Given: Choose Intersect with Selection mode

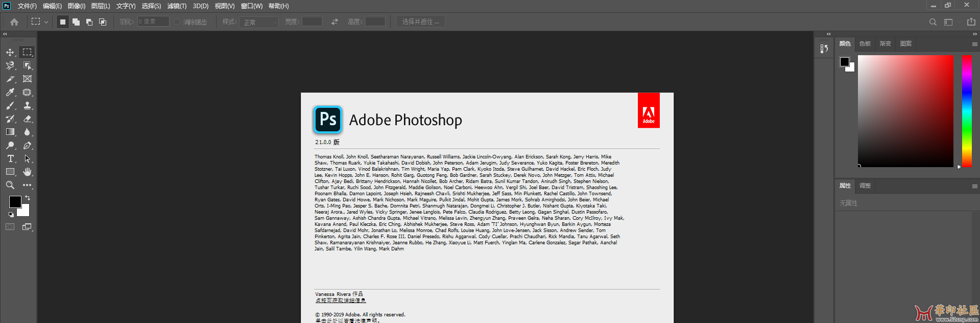Looking at the screenshot, I should pos(102,22).
